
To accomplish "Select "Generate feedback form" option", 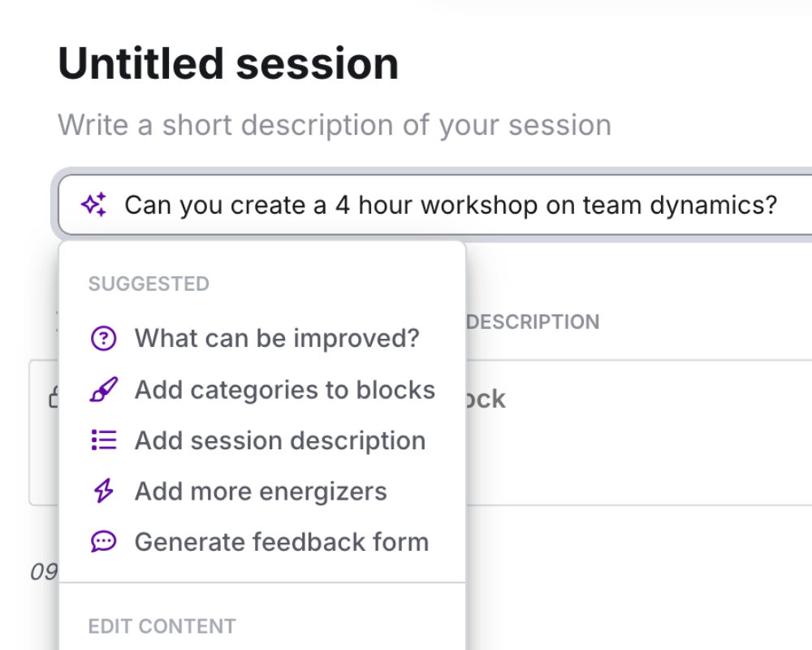I will tap(282, 542).
